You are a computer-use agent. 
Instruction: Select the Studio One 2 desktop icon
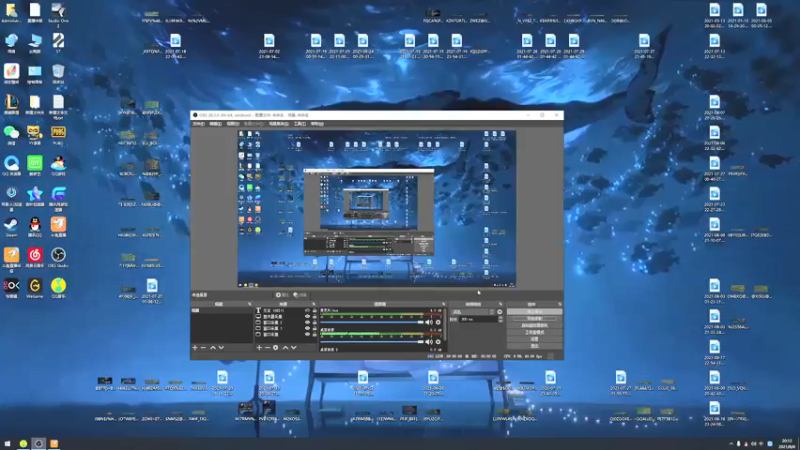pyautogui.click(x=58, y=15)
